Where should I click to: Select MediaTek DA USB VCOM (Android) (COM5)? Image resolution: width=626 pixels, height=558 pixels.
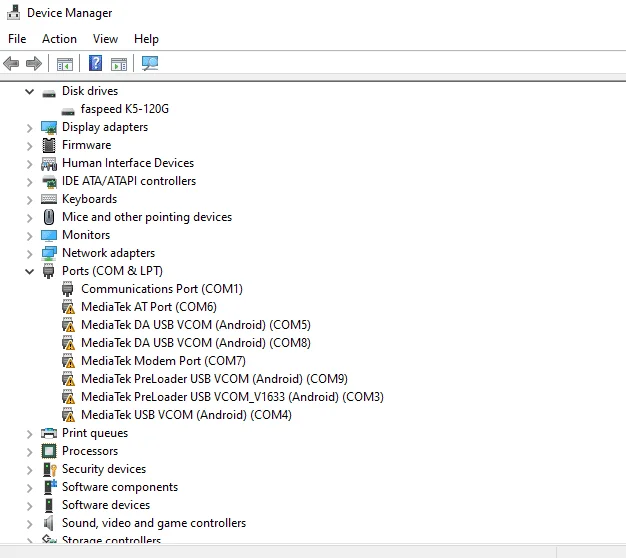pyautogui.click(x=196, y=325)
